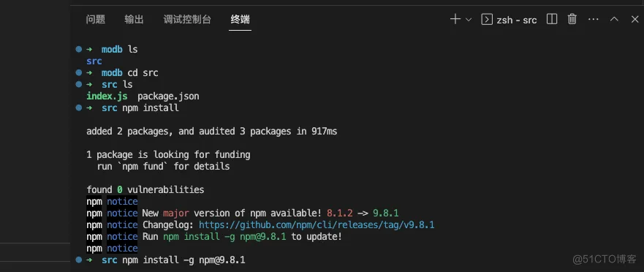This screenshot has height=272, width=644.
Task: Click the command marker beside 'modb cd src'
Action: point(79,72)
